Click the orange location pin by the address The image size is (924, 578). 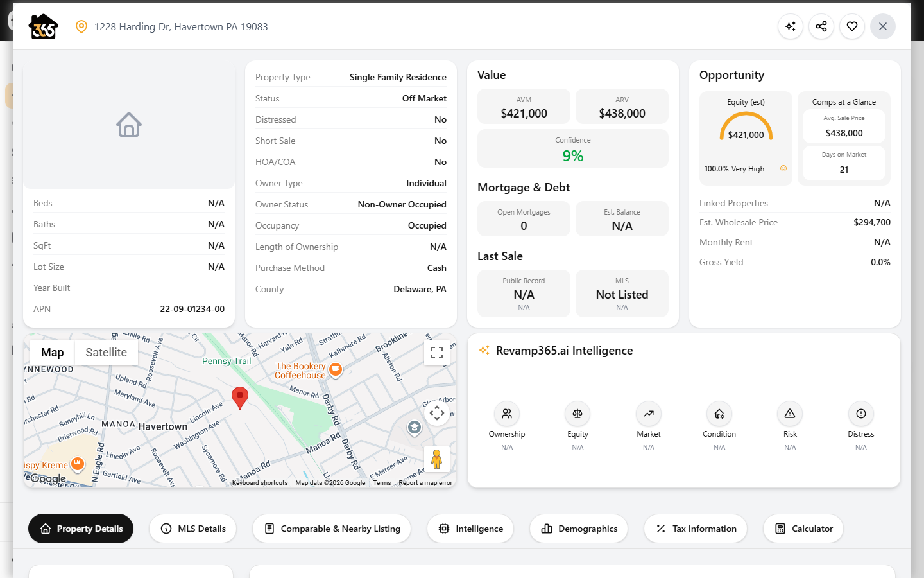pos(81,26)
